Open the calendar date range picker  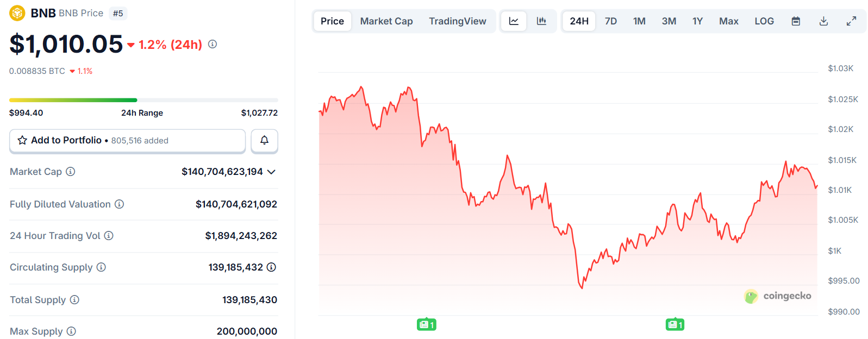tap(796, 21)
